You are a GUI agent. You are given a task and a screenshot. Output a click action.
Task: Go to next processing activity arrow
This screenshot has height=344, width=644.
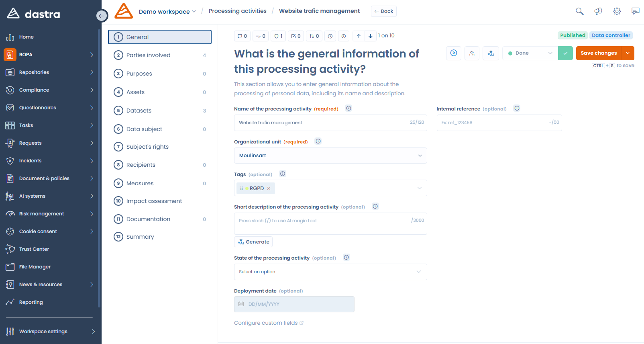pyautogui.click(x=371, y=36)
